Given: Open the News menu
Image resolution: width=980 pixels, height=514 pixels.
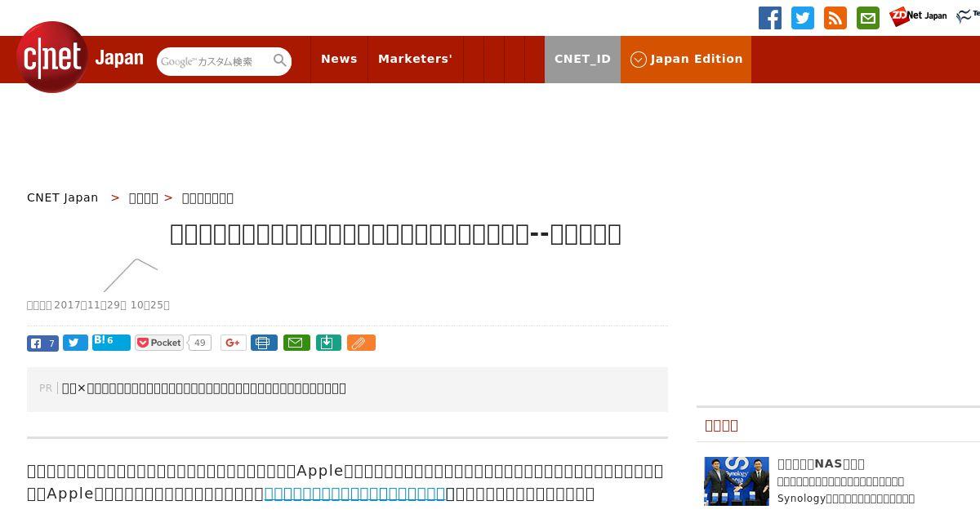Looking at the screenshot, I should [339, 59].
